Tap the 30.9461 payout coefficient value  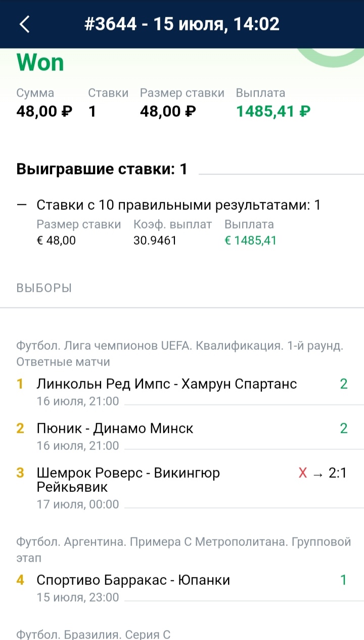155,241
